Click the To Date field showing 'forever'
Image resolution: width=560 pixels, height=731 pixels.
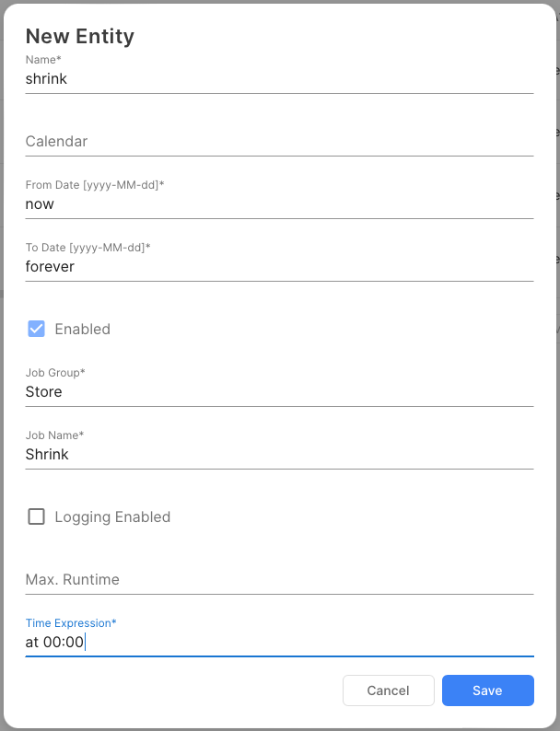(x=279, y=267)
